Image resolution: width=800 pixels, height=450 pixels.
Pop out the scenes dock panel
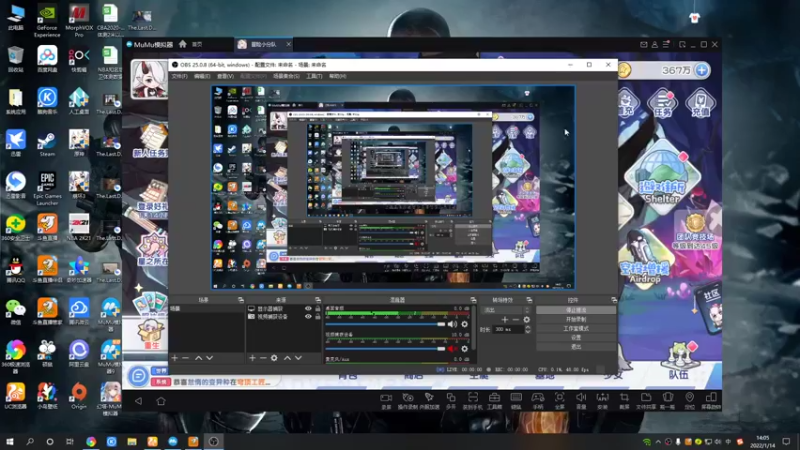click(x=241, y=300)
